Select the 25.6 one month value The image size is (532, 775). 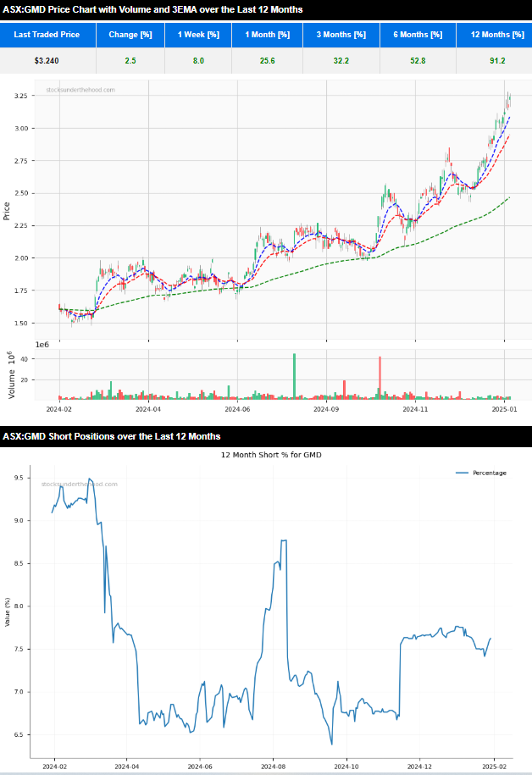[x=267, y=61]
